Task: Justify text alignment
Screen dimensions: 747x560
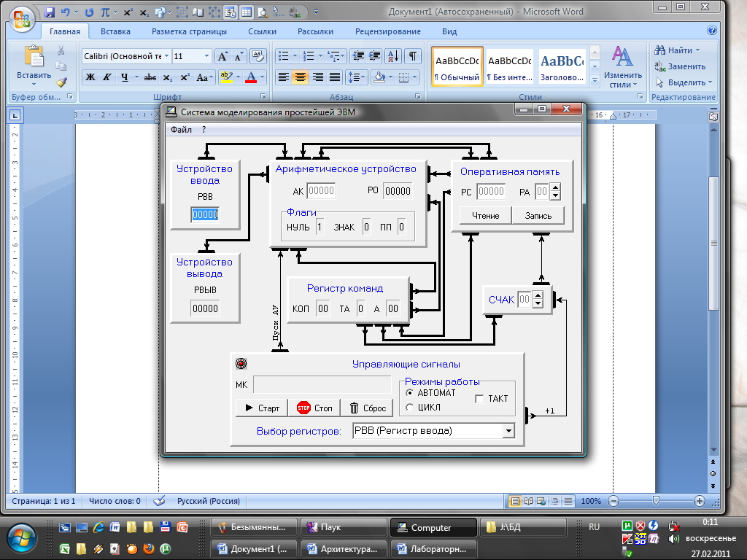Action: 335,77
